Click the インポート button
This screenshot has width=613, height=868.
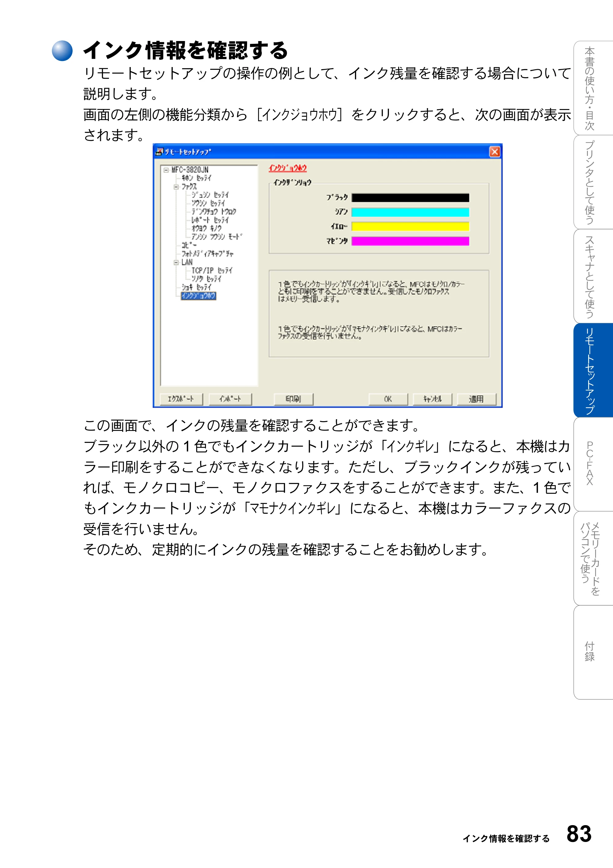click(x=230, y=399)
